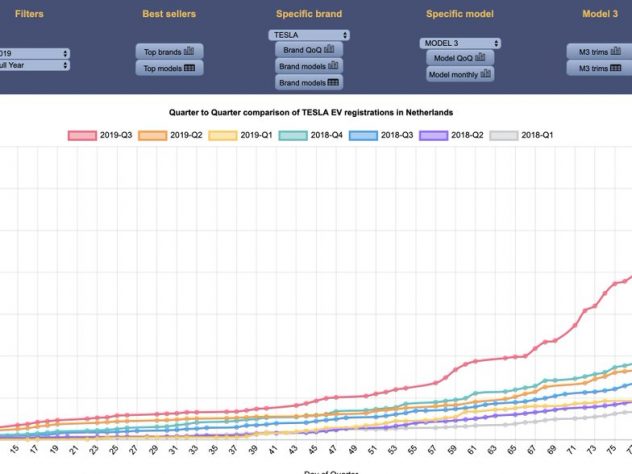Click x-axis label '59'
The height and width of the screenshot is (474, 632).
click(452, 450)
